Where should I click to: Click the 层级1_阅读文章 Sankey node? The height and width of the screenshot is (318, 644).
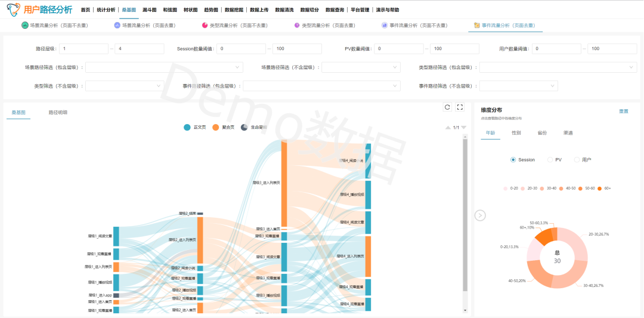pyautogui.click(x=116, y=236)
